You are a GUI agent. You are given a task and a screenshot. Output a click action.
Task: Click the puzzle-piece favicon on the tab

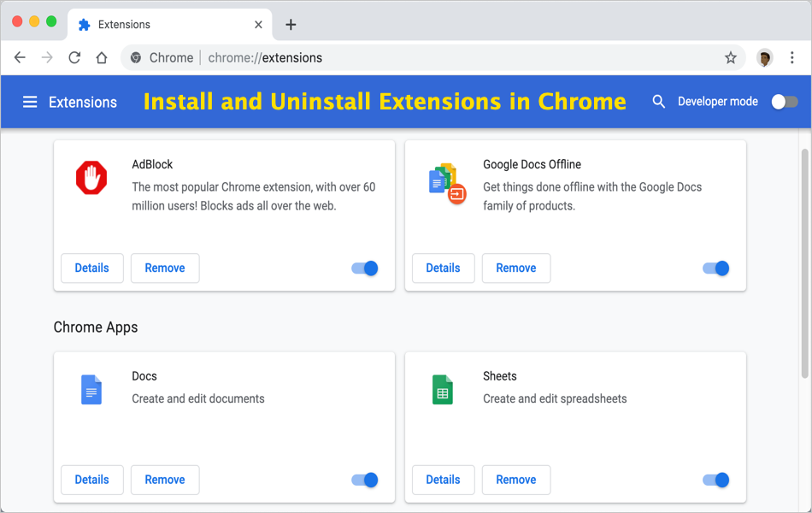[84, 24]
